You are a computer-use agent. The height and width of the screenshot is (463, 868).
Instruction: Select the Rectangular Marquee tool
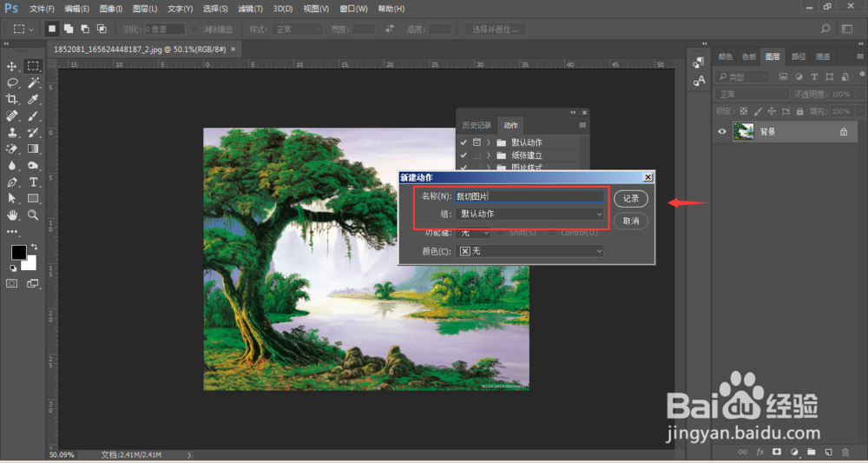pyautogui.click(x=33, y=67)
